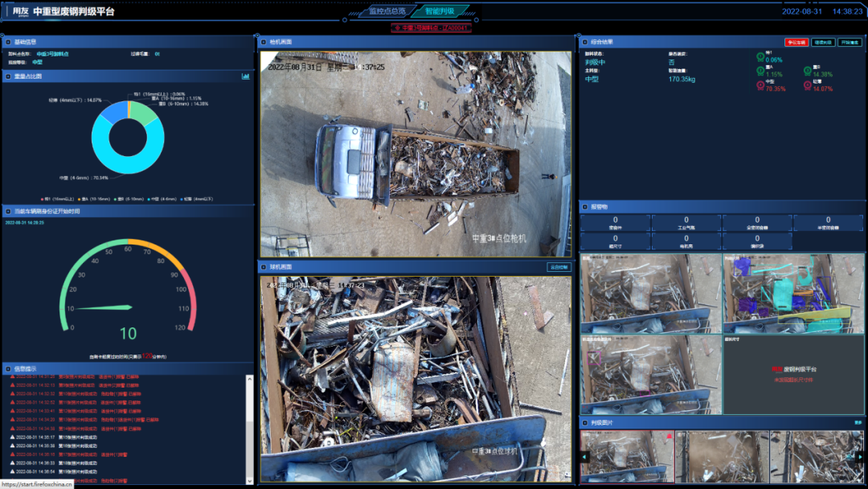Click the medal icon next to 1.15%

tap(760, 72)
